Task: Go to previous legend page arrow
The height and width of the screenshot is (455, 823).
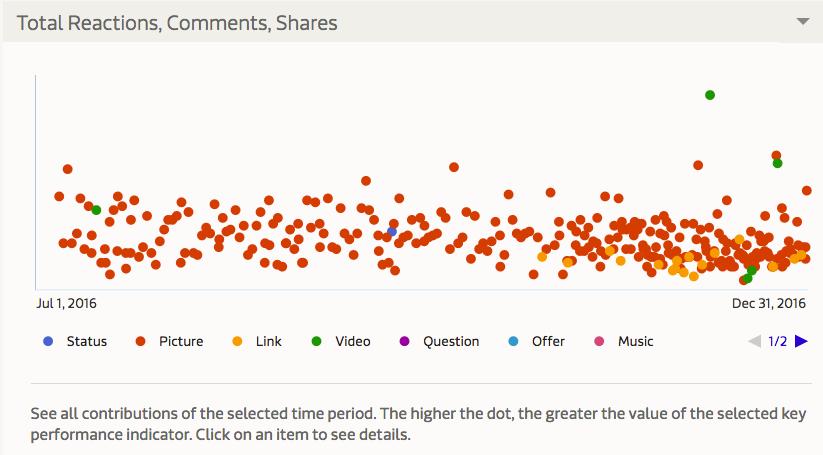Action: pos(754,341)
